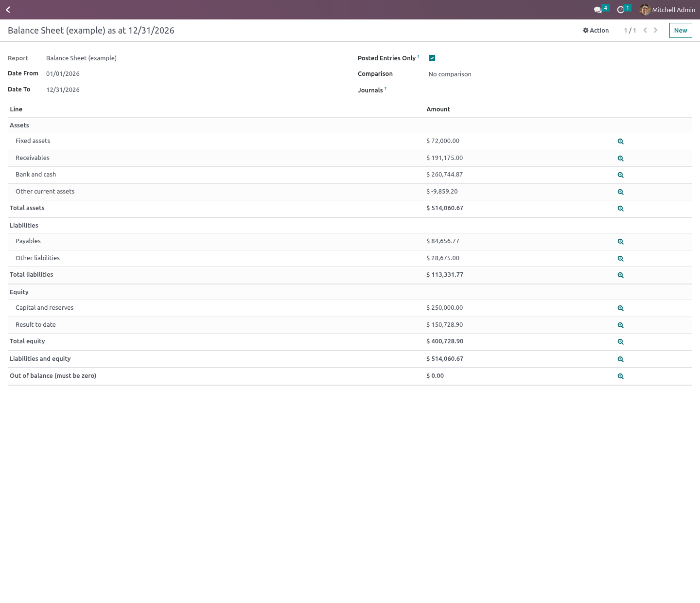Open the Action gear menu
Image resolution: width=700 pixels, height=603 pixels.
tap(595, 30)
